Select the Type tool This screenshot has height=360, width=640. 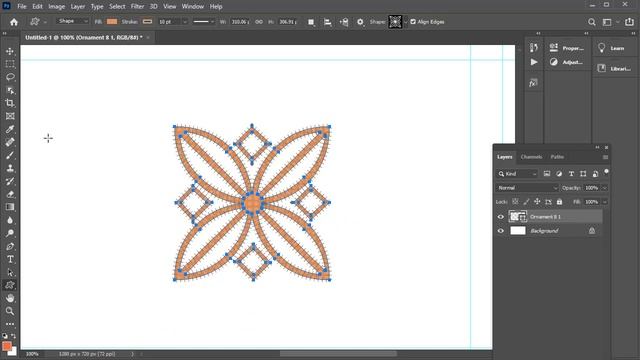click(10, 260)
